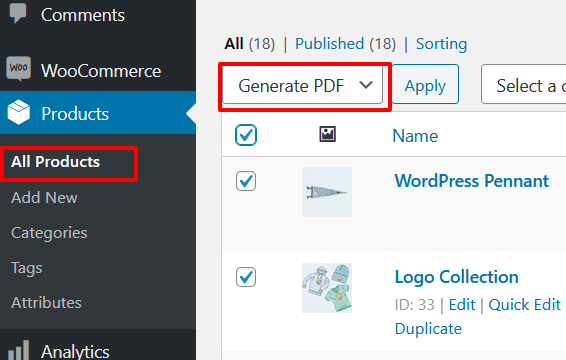Click the WooCommerce Woo logo icon
The image size is (566, 360).
point(18,68)
